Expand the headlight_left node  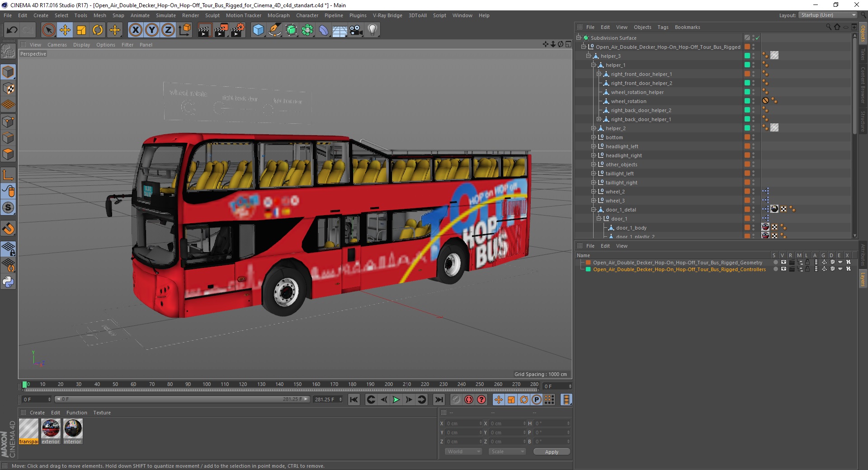pyautogui.click(x=594, y=146)
